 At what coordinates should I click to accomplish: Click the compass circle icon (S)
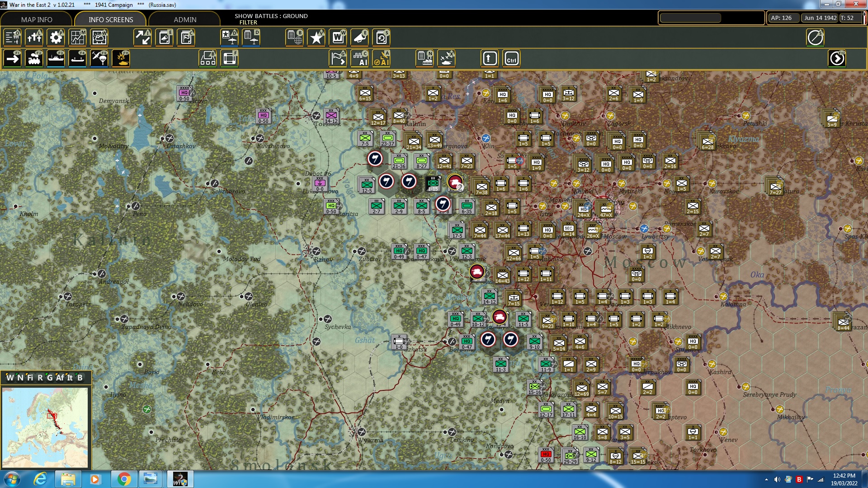[815, 38]
